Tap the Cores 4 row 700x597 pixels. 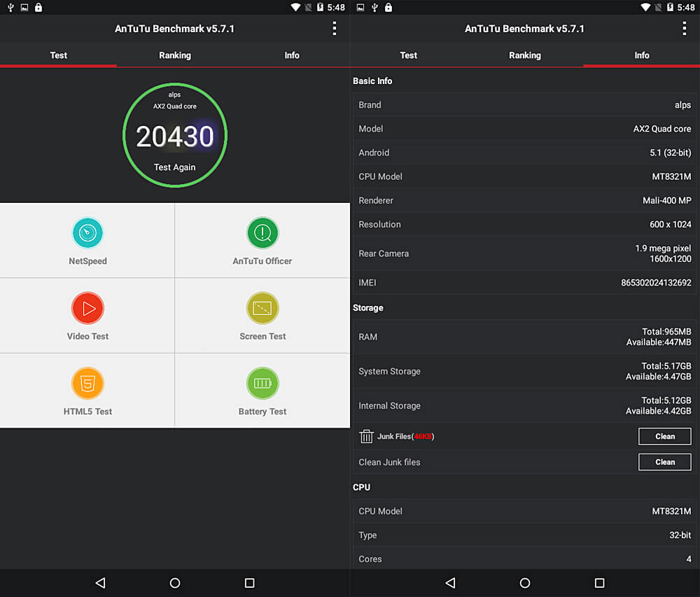coord(525,559)
